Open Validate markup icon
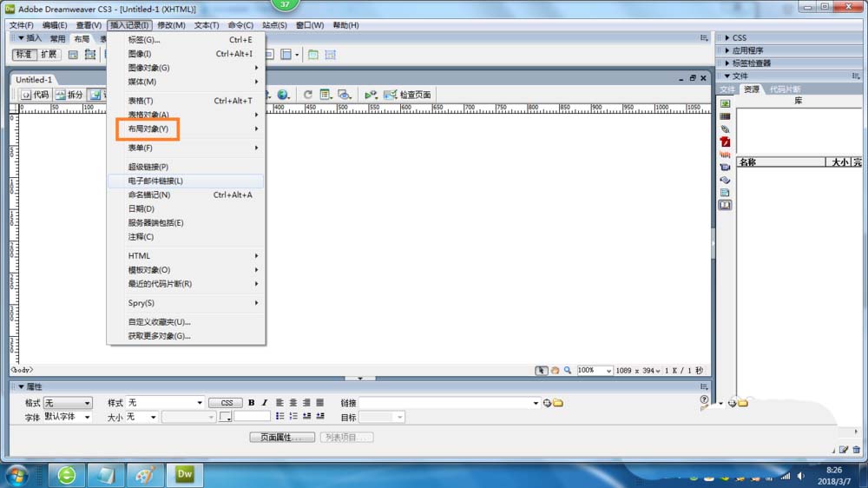The image size is (868, 488). click(x=371, y=95)
